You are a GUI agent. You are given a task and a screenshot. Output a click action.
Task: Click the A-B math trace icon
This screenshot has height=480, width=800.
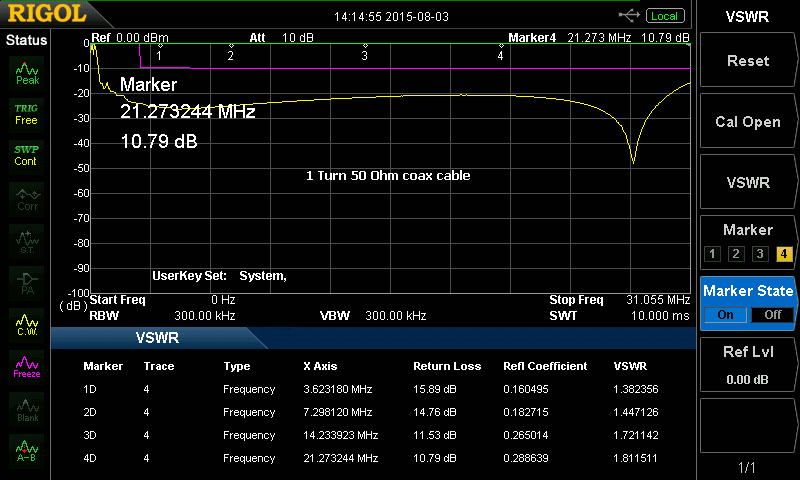(27, 450)
